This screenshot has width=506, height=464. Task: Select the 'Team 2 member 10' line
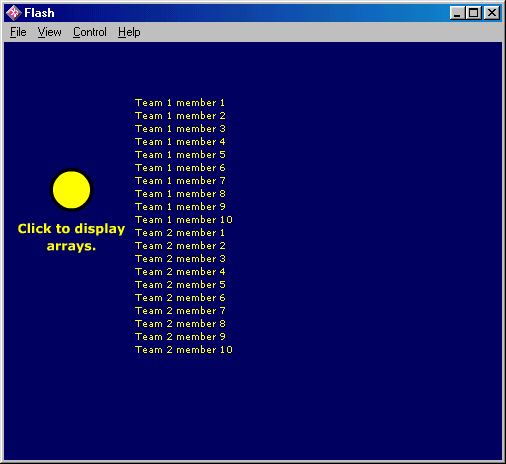pos(184,350)
